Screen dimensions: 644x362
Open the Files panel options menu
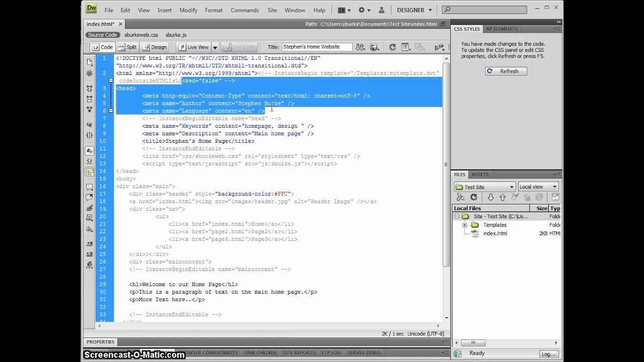[x=557, y=174]
